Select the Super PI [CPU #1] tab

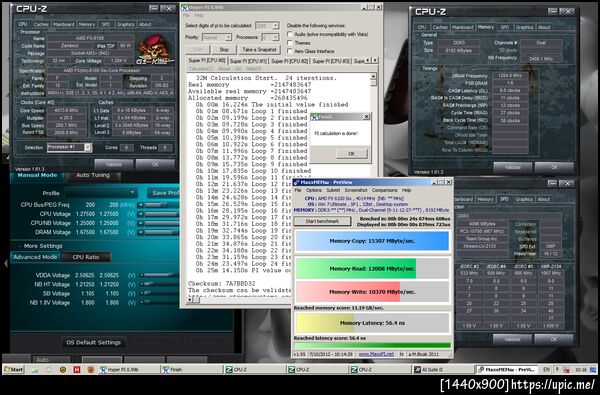(248, 61)
